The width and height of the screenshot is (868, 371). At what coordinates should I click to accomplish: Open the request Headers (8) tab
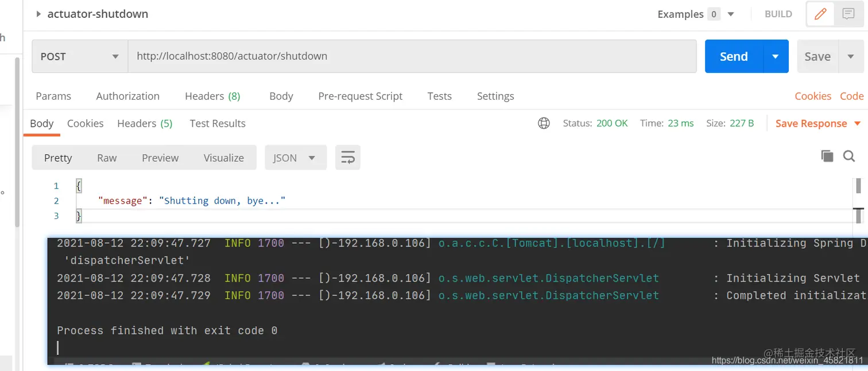tap(212, 96)
